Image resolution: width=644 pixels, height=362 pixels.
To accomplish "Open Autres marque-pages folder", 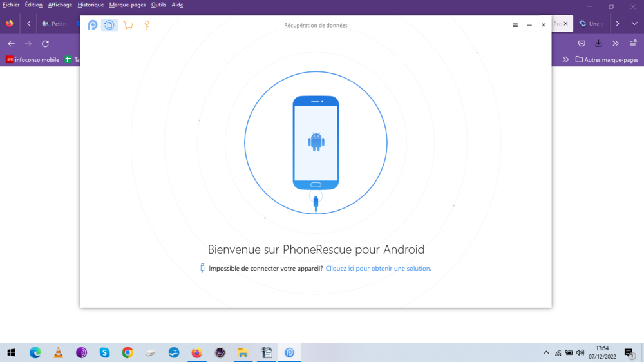I will pyautogui.click(x=607, y=60).
